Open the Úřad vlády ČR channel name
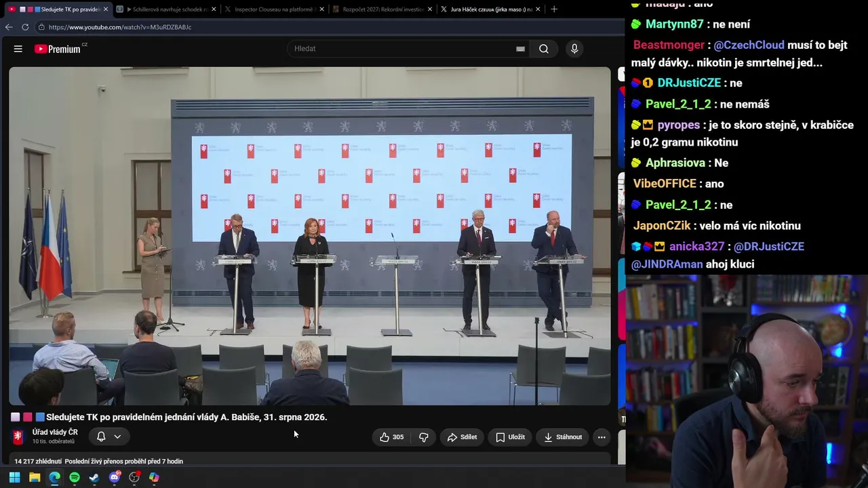Viewport: 868px width, 488px height. click(x=55, y=432)
